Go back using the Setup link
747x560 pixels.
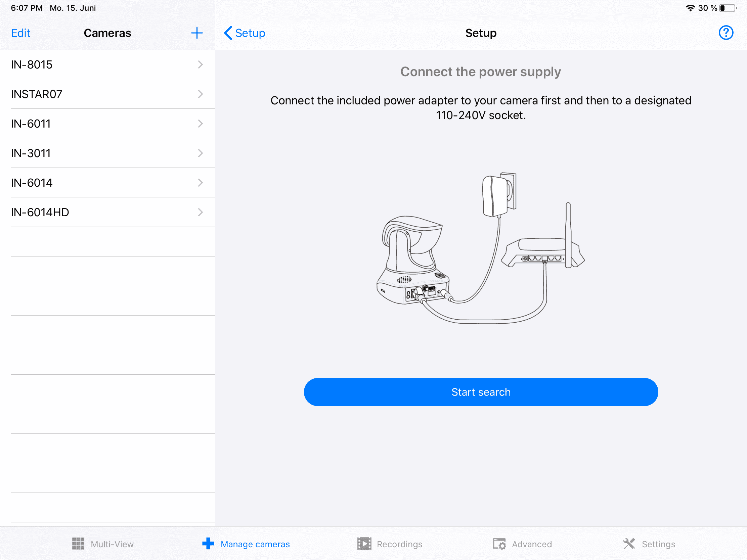[x=245, y=33]
